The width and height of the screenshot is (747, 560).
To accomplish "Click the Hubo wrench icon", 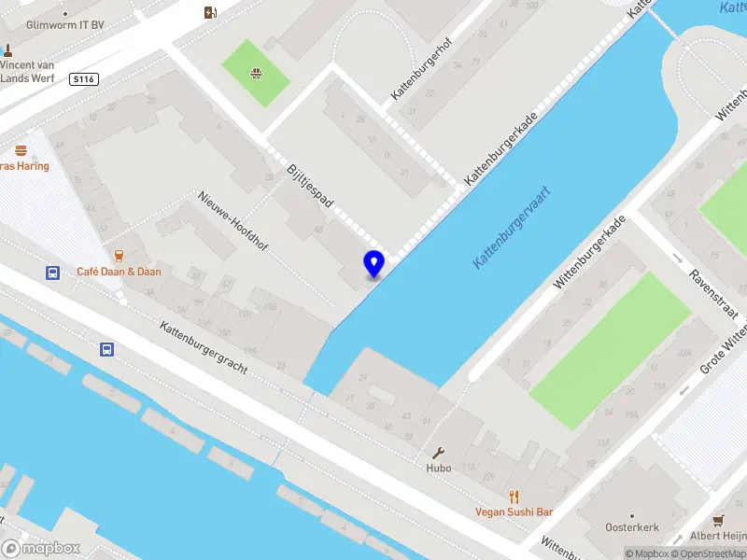I will (x=438, y=453).
